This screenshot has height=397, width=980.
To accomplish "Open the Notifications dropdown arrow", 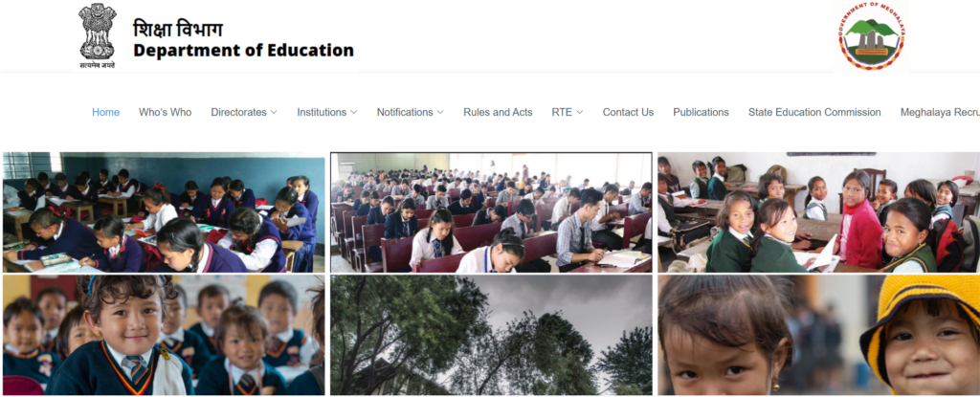I will [440, 113].
